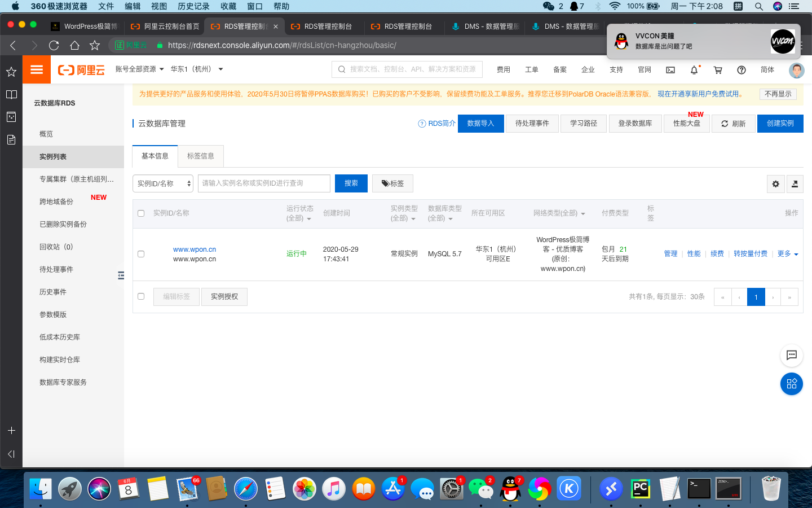Image resolution: width=812 pixels, height=508 pixels.
Task: Close the active RDS console browser tab
Action: click(x=276, y=27)
